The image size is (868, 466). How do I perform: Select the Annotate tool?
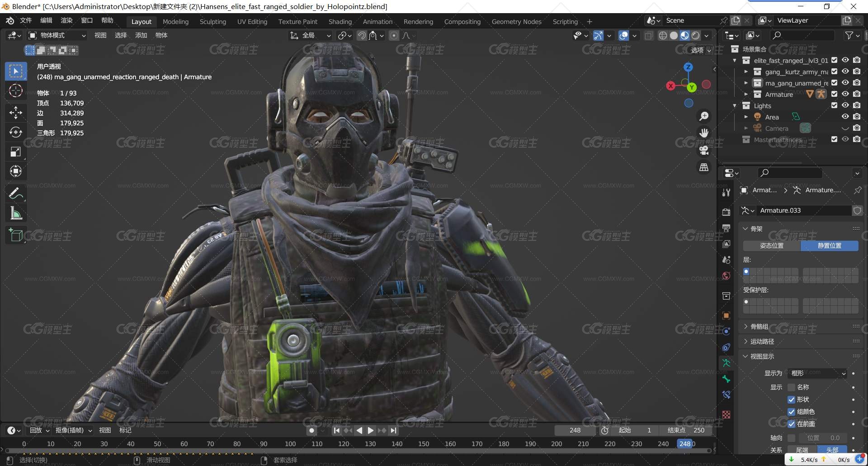coord(16,194)
